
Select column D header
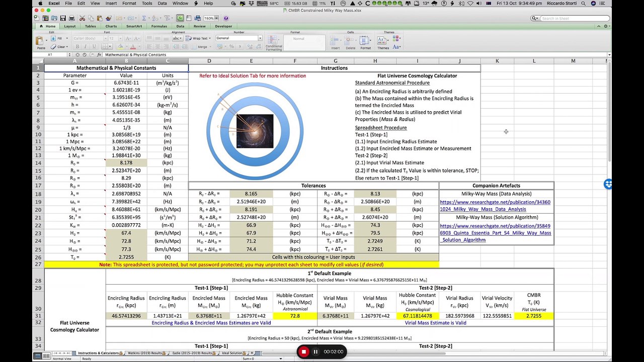click(x=209, y=61)
